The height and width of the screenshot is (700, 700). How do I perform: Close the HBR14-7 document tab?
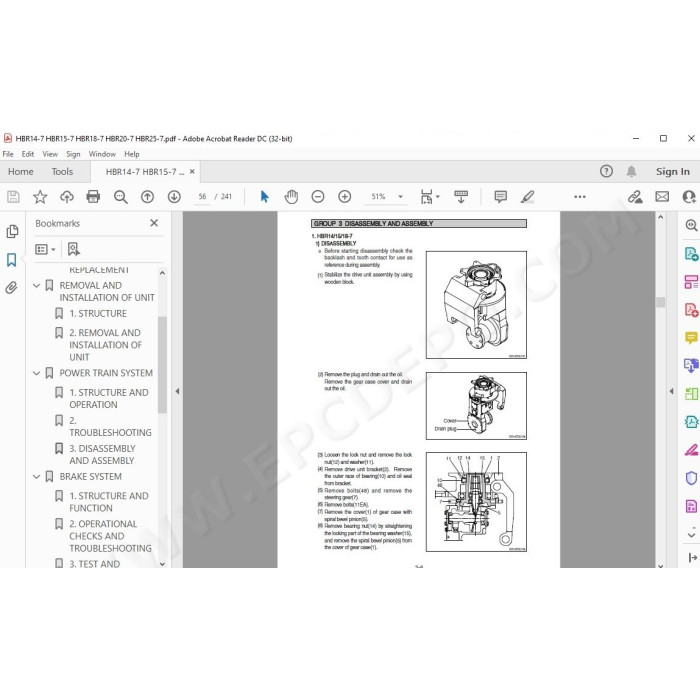point(192,171)
